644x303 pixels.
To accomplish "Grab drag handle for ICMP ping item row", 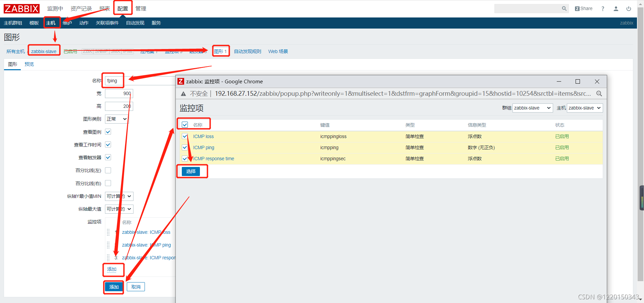I will (x=108, y=245).
